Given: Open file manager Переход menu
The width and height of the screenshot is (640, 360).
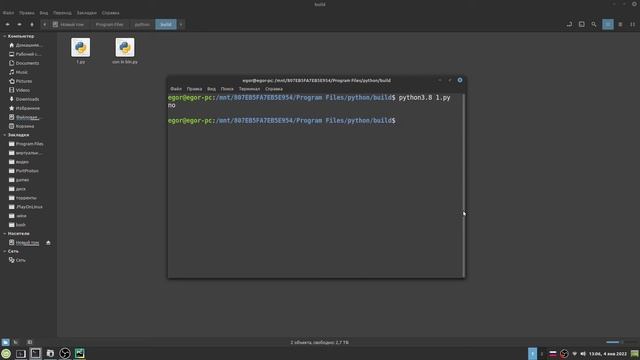Looking at the screenshot, I should coord(62,13).
